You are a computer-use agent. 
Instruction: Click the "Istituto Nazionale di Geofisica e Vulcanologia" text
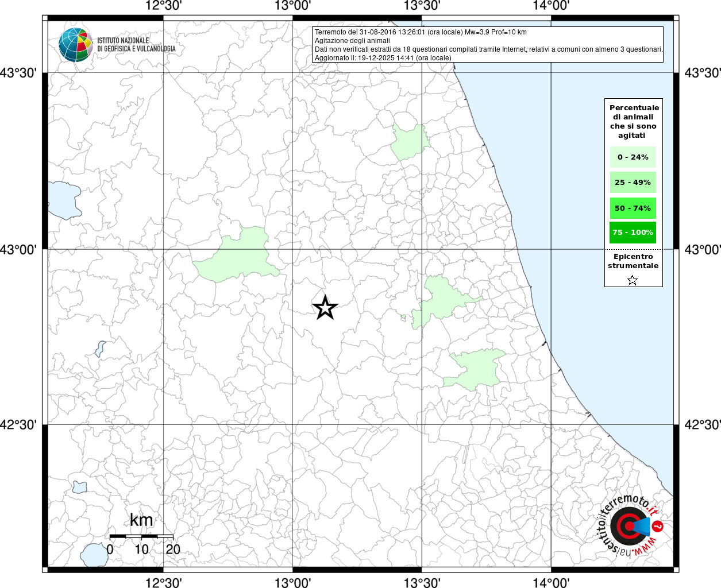(x=136, y=45)
